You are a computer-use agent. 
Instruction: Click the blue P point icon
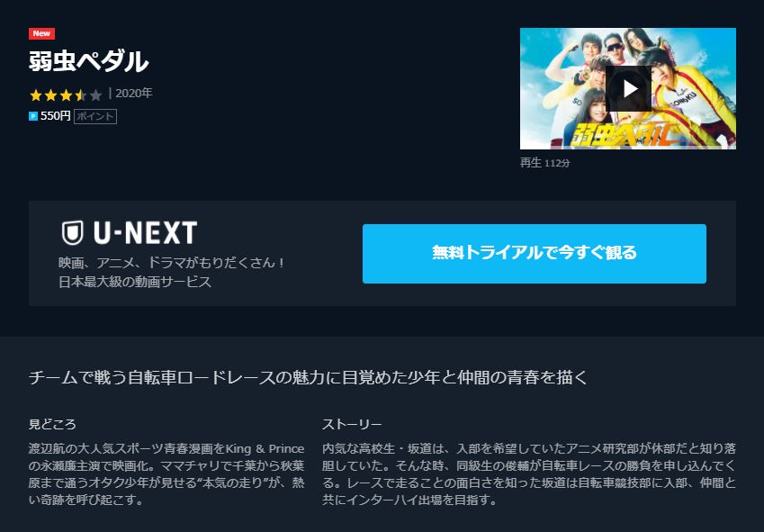pyautogui.click(x=33, y=116)
